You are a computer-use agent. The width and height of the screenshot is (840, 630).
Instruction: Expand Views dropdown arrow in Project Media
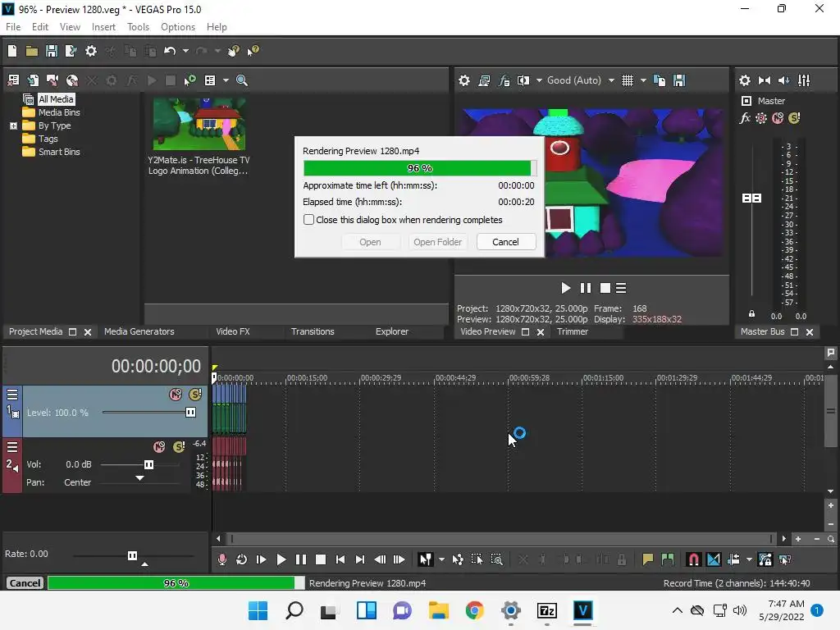pyautogui.click(x=226, y=80)
